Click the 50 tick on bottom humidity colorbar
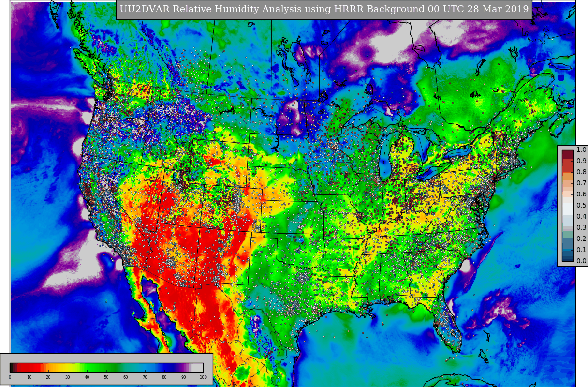 tap(106, 377)
